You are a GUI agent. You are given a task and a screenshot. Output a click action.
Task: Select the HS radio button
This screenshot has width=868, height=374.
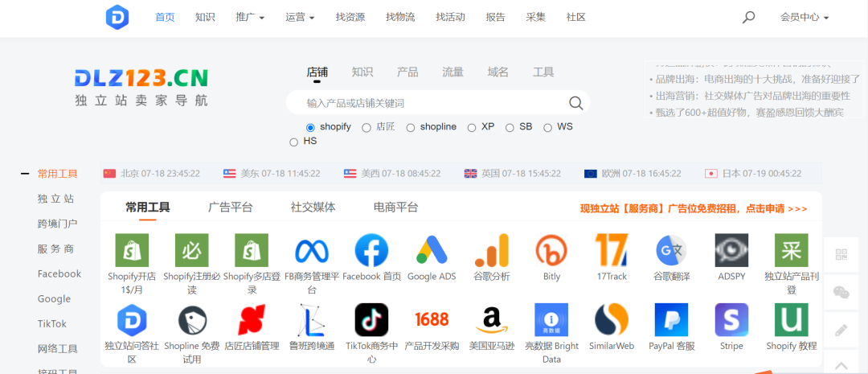tap(294, 142)
